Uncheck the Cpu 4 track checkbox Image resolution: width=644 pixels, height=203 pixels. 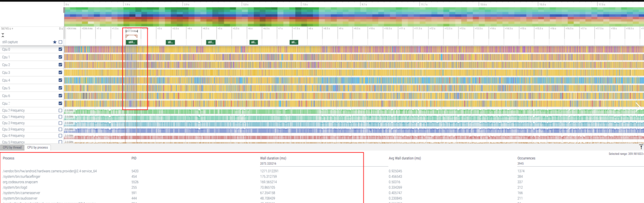click(60, 80)
